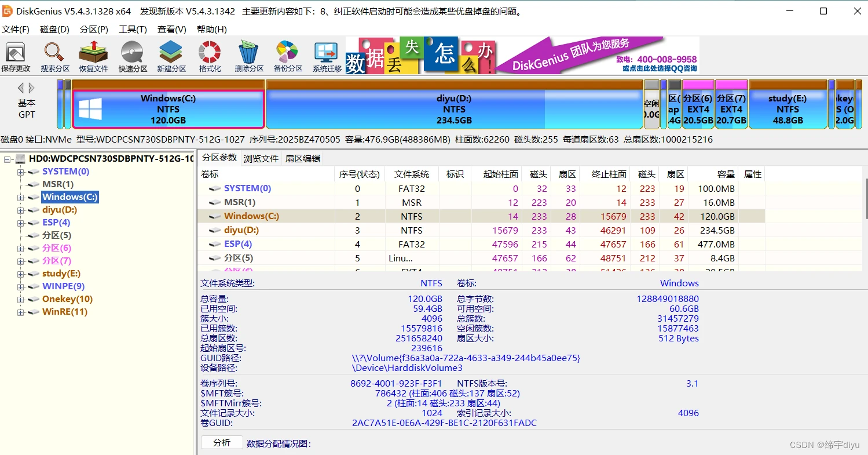Switch to the 扇区编辑 tab
The image size is (868, 455).
point(302,158)
